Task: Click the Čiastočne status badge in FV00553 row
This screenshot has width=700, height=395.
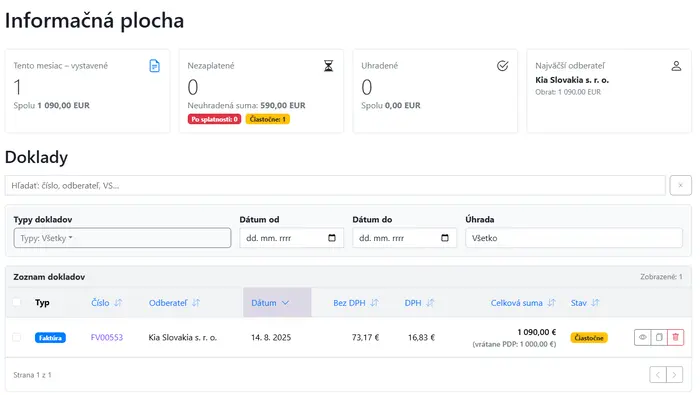Action: tap(589, 338)
